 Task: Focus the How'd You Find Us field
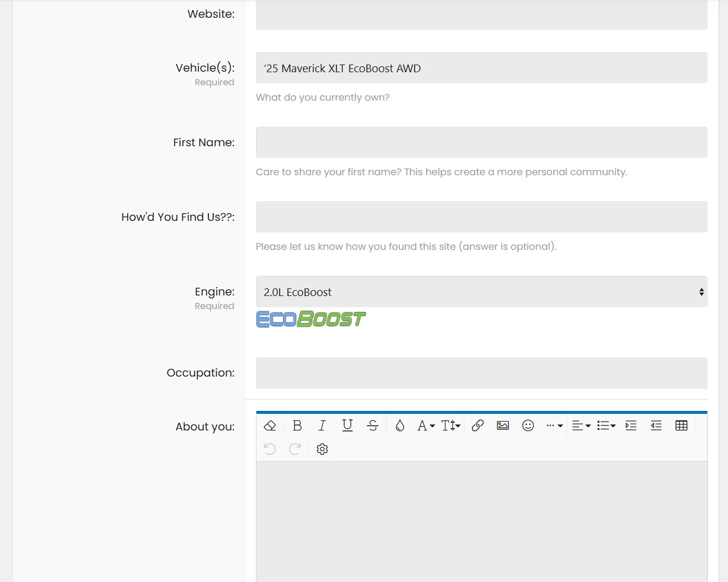pos(482,217)
